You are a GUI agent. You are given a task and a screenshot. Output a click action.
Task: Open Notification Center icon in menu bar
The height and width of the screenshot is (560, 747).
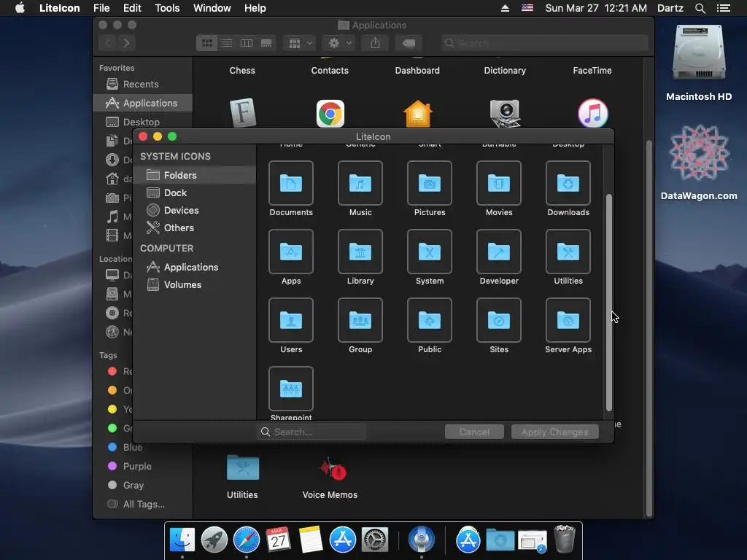723,8
